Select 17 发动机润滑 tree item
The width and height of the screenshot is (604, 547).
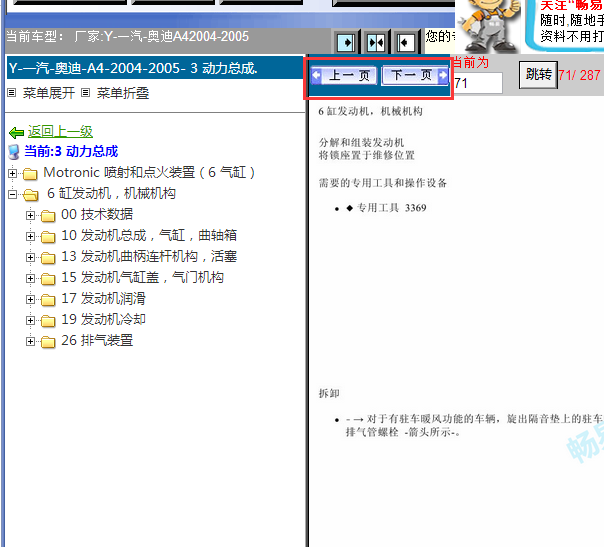pos(103,298)
